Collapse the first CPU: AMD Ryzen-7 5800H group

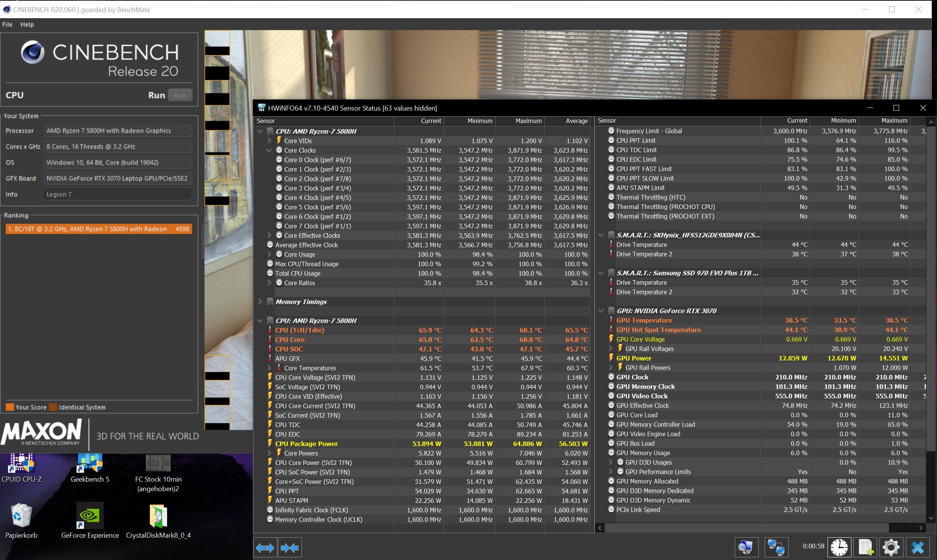click(x=260, y=131)
